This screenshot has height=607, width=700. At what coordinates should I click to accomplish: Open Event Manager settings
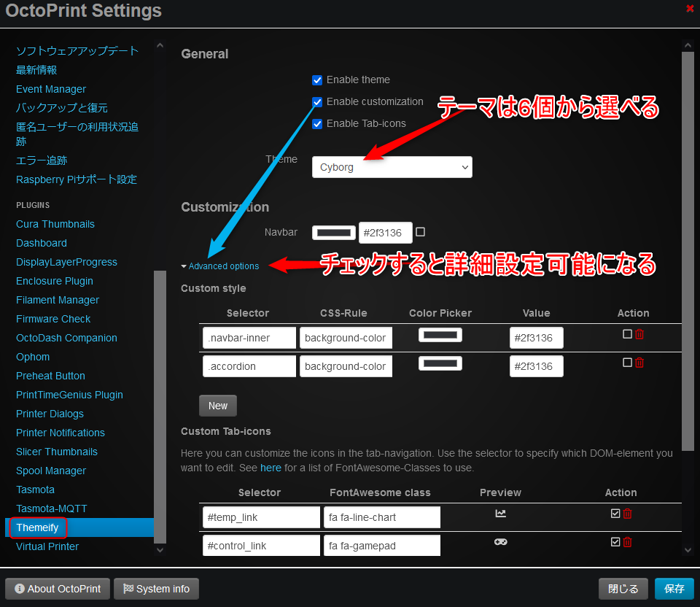pos(51,89)
